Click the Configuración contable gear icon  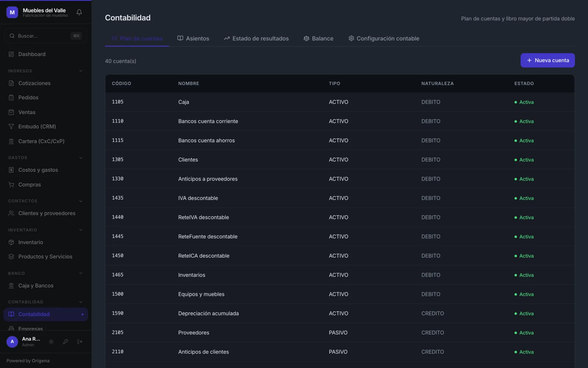[351, 38]
